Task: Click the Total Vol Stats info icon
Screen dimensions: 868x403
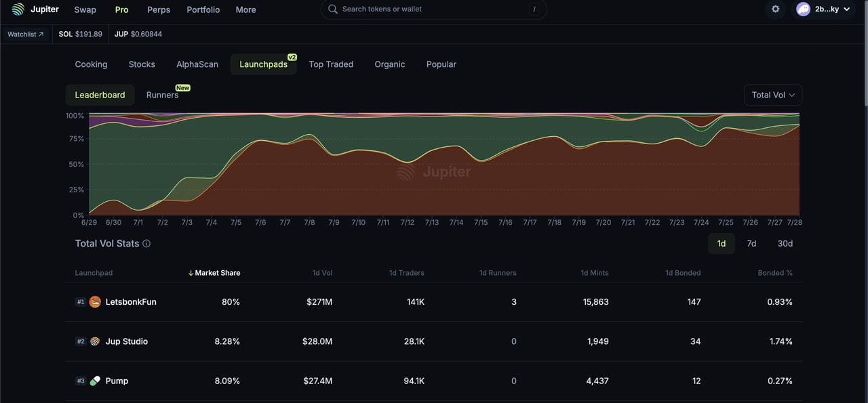Action: click(x=146, y=244)
